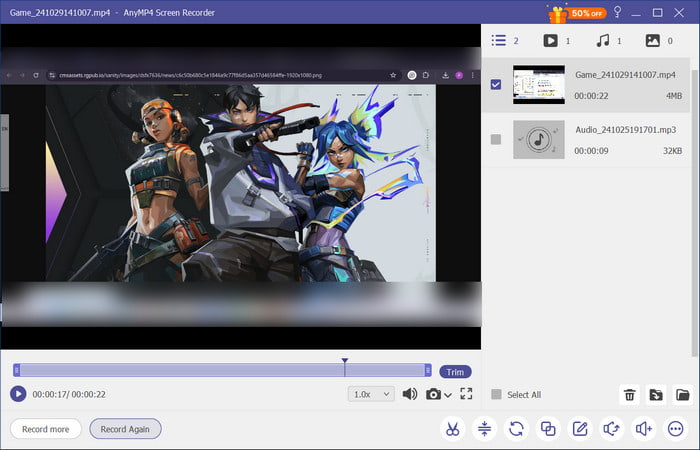This screenshot has width=700, height=450.
Task: Click the Trim button
Action: [455, 372]
